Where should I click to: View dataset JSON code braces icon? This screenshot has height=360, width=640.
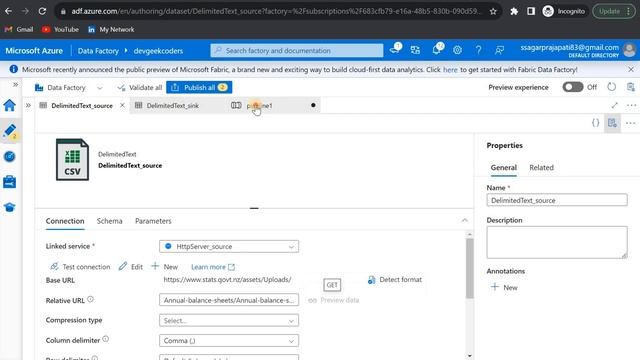[x=596, y=123]
